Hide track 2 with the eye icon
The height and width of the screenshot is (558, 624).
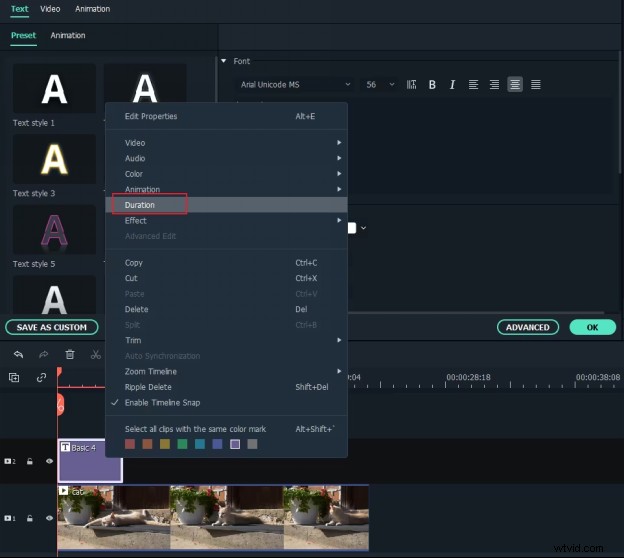[x=49, y=461]
